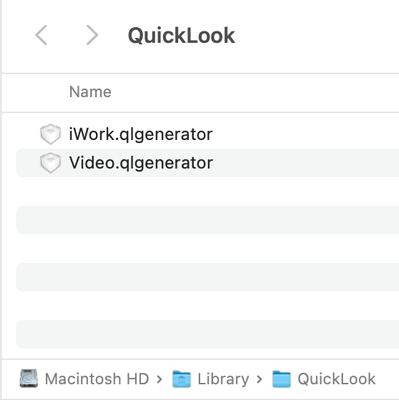Click the QuickLook window title
Viewport: 399px width, 400px height.
(181, 36)
